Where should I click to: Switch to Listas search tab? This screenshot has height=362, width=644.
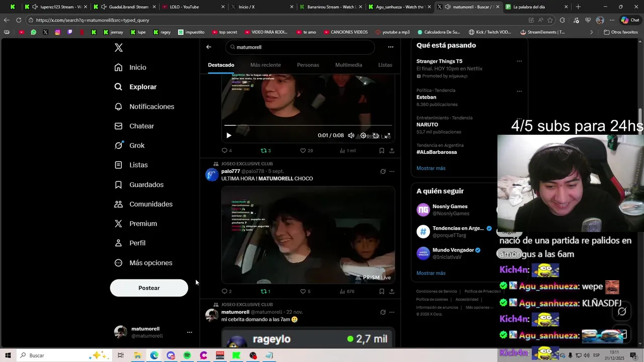pos(385,65)
